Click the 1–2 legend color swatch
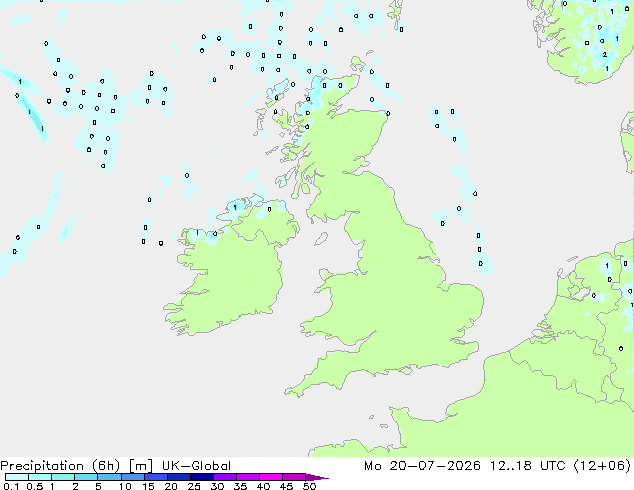This screenshot has height=490, width=634. tap(63, 477)
